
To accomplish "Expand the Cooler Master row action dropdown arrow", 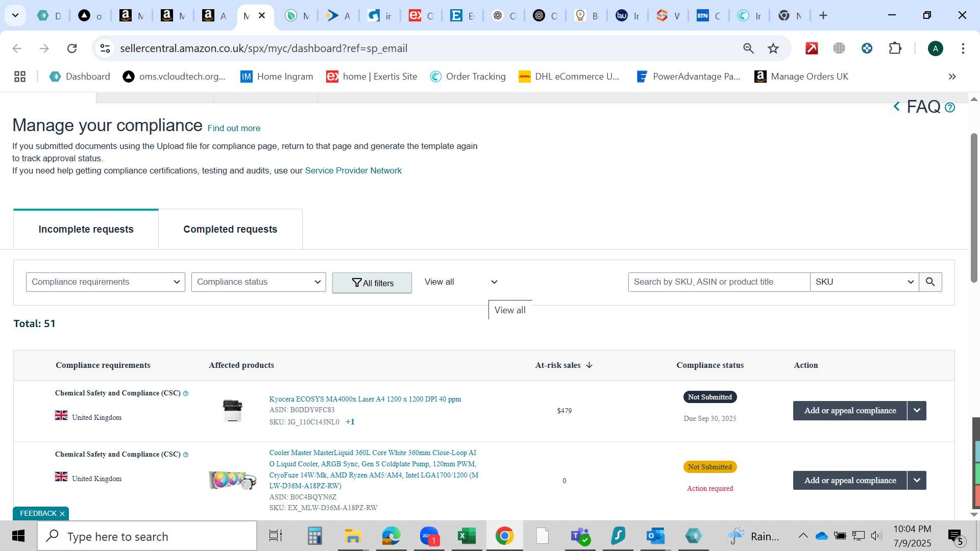I will click(x=917, y=480).
